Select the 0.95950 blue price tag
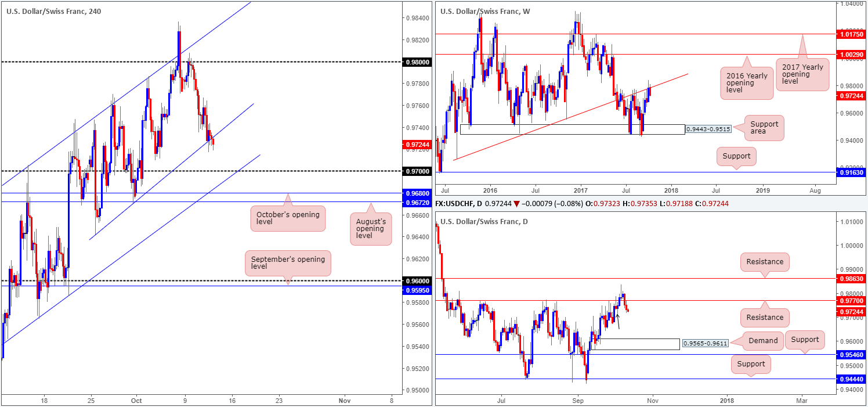868x407 pixels. pos(418,286)
